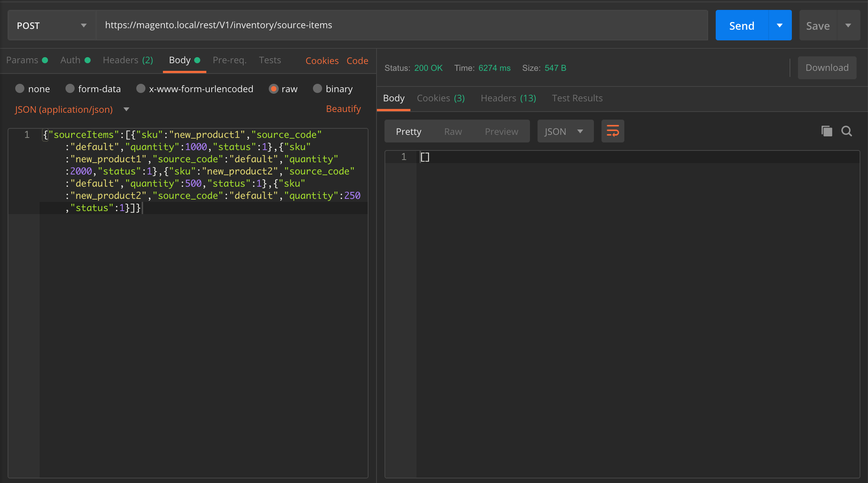Download the response
This screenshot has height=483, width=868.
(827, 68)
